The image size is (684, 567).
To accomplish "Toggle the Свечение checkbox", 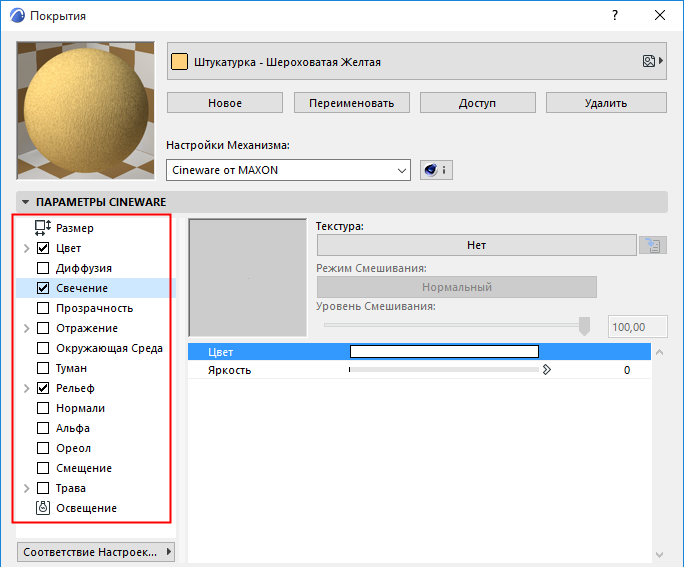I will [43, 288].
